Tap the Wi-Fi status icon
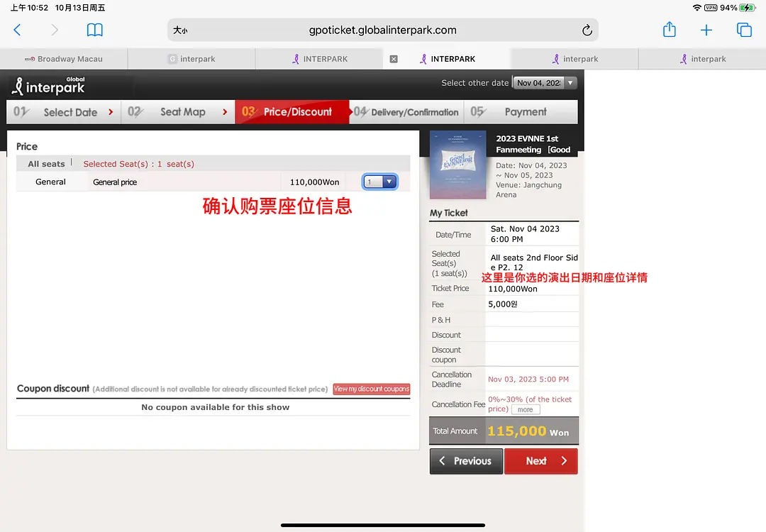Image resolution: width=766 pixels, height=532 pixels. point(697,8)
